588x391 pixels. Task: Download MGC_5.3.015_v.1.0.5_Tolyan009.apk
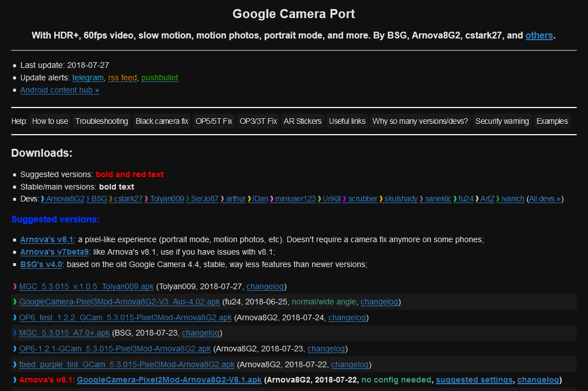click(x=87, y=286)
